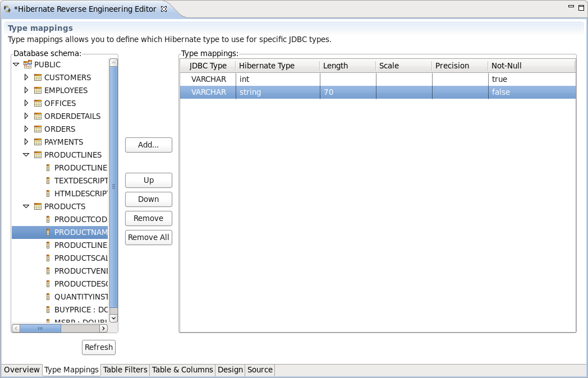Switch to the Table Filters tab
Viewport: 588px width, 378px height.
click(x=125, y=370)
